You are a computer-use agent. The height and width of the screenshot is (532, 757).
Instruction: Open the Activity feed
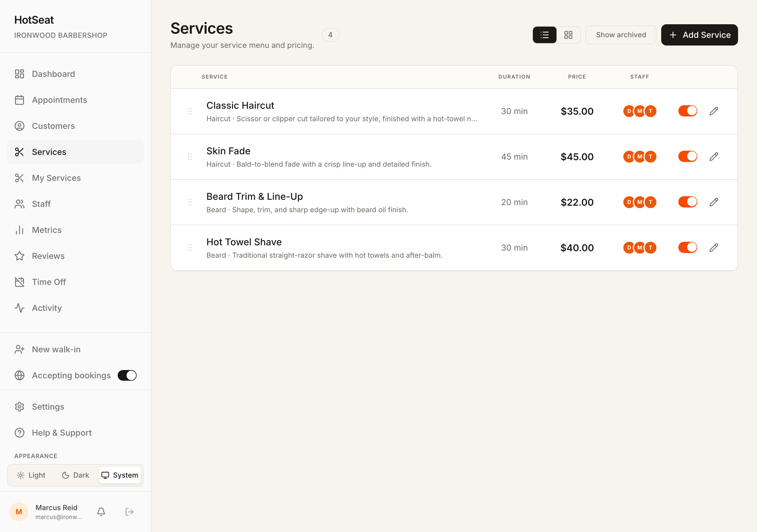click(x=75, y=308)
